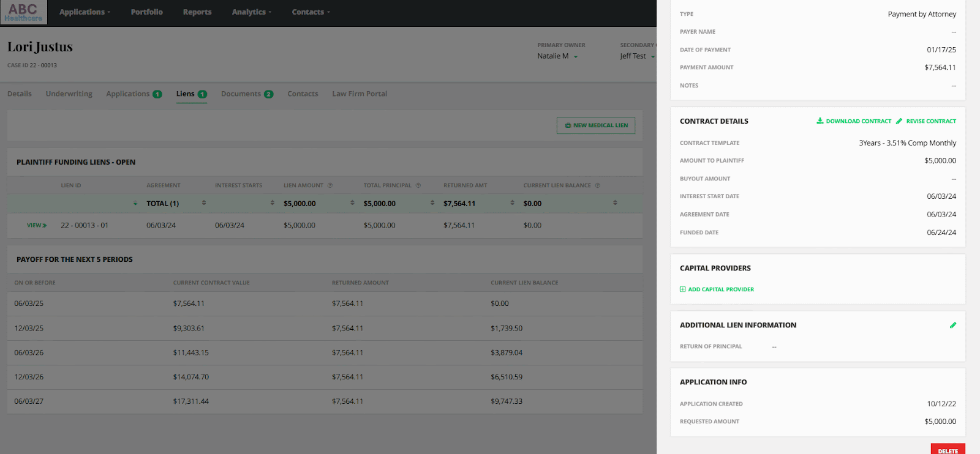980x454 pixels.
Task: Sort by Returned Amt column arrows
Action: click(512, 203)
